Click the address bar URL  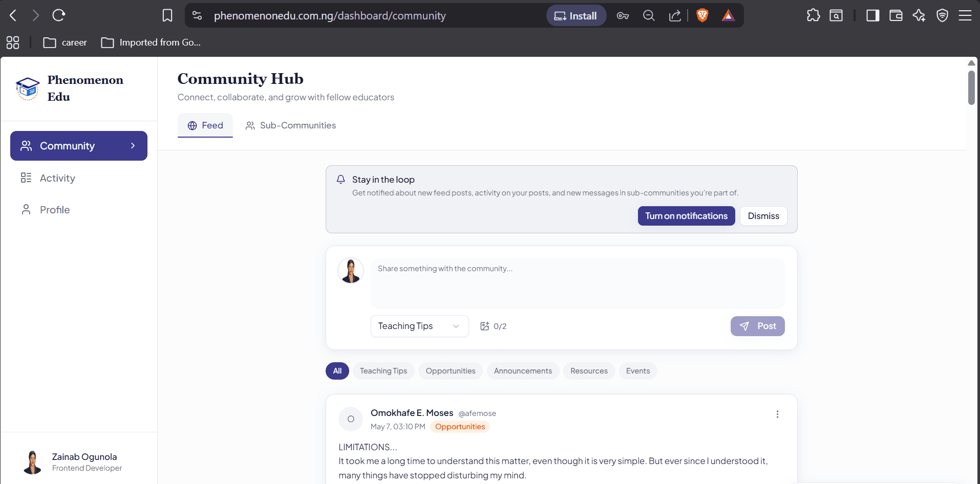[330, 16]
